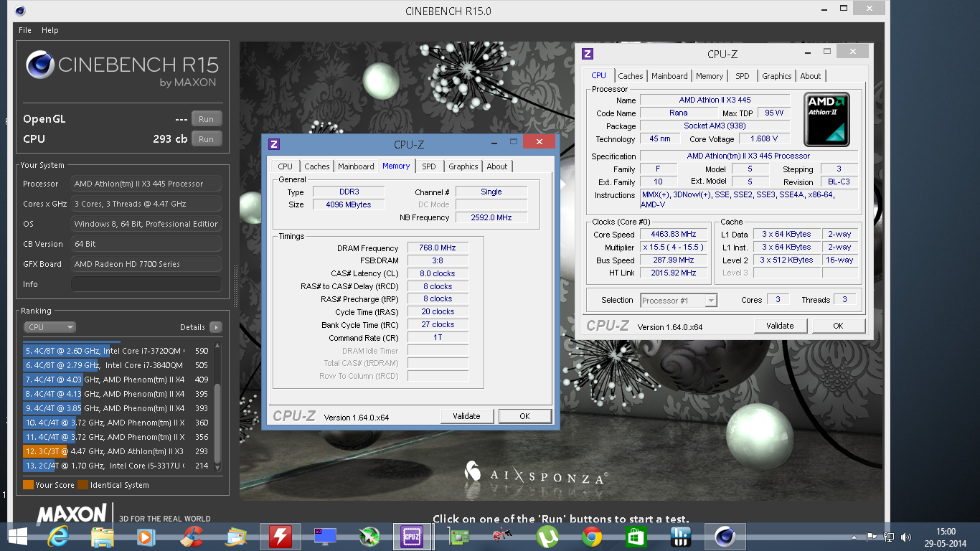This screenshot has height=551, width=980.
Task: Open the HWMonitor bars taskbar icon
Action: [x=680, y=537]
